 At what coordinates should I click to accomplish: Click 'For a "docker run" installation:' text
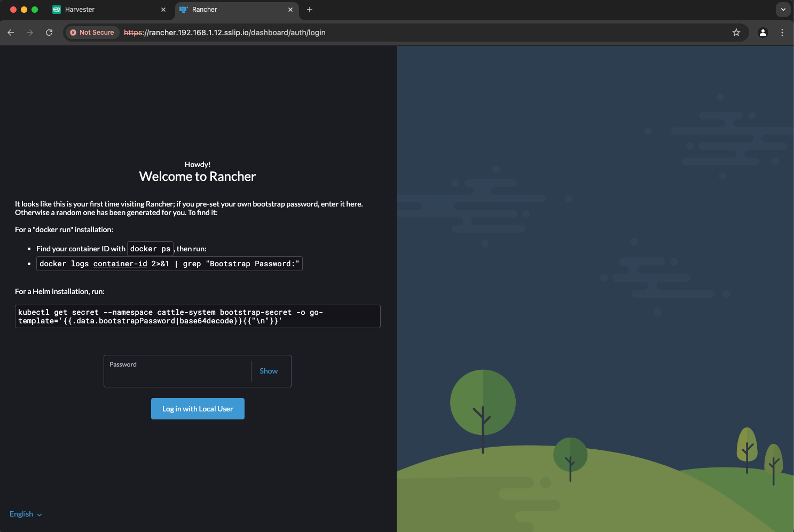click(x=64, y=229)
